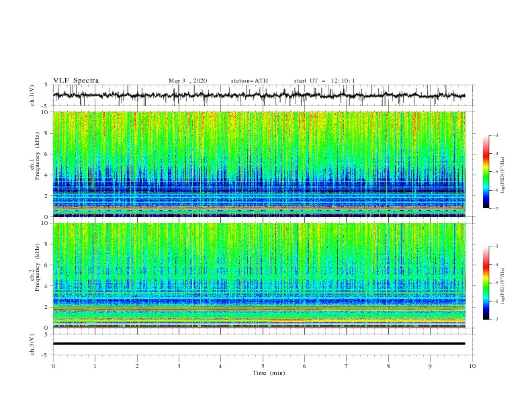
Task: Click the "5" tick on ch.3(V) axis
Action: 47,334
